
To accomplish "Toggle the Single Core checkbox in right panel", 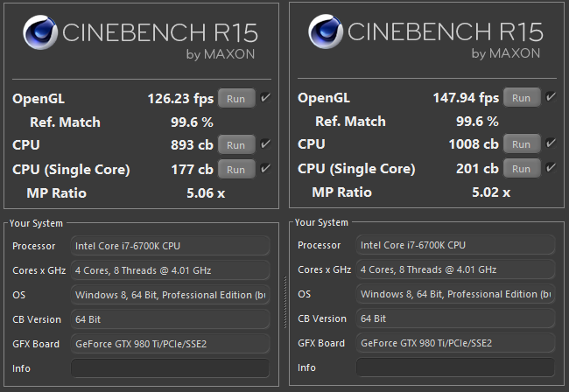I will (x=551, y=167).
